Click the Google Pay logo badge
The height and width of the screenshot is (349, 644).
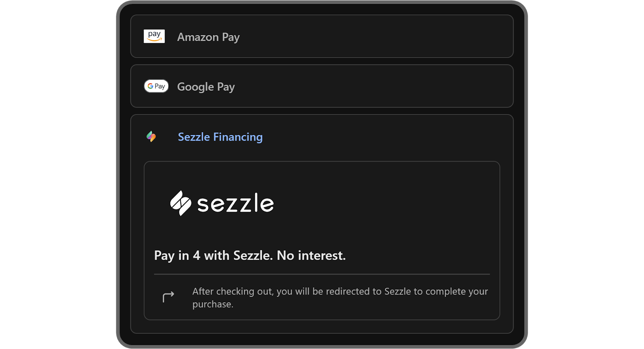(x=156, y=86)
